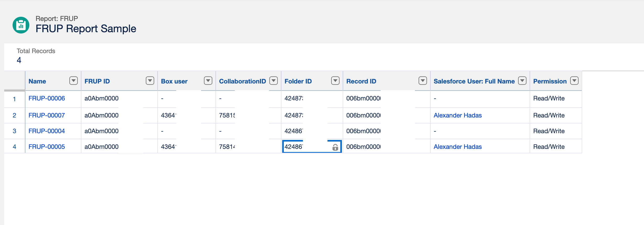The height and width of the screenshot is (225, 644).
Task: Sort by the Permission column header
Action: pyautogui.click(x=550, y=81)
